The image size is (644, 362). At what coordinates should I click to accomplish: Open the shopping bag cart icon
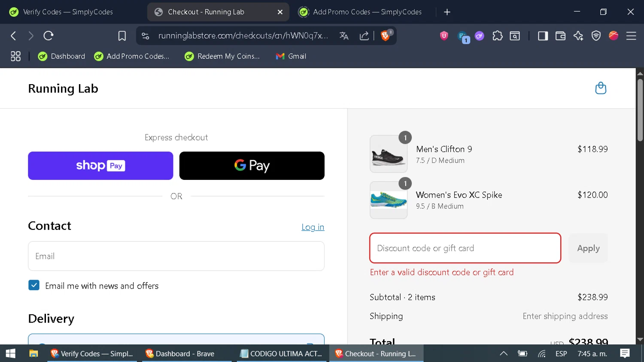click(601, 88)
